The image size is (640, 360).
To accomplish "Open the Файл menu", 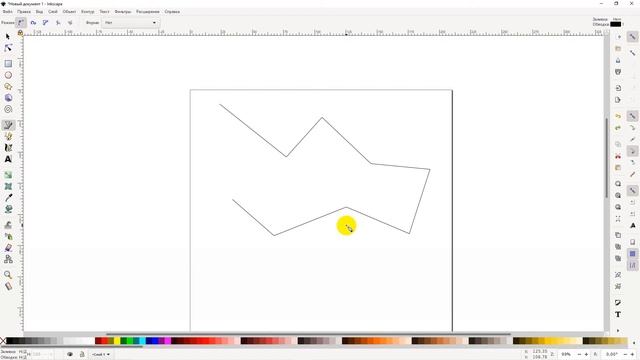I will 7,12.
